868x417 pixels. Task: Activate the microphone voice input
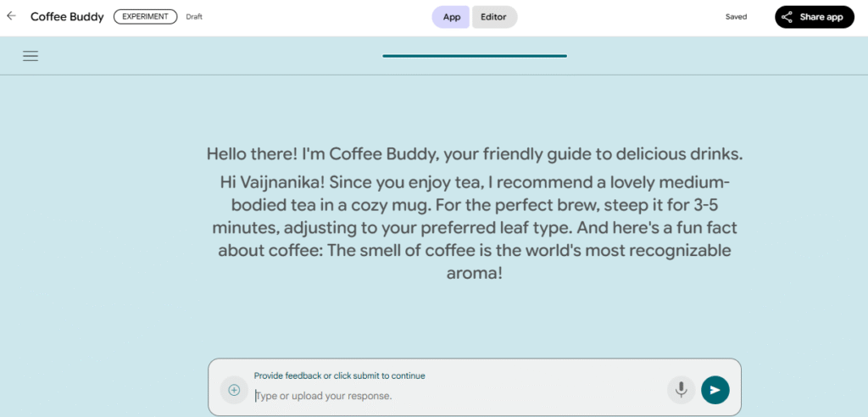(x=679, y=390)
